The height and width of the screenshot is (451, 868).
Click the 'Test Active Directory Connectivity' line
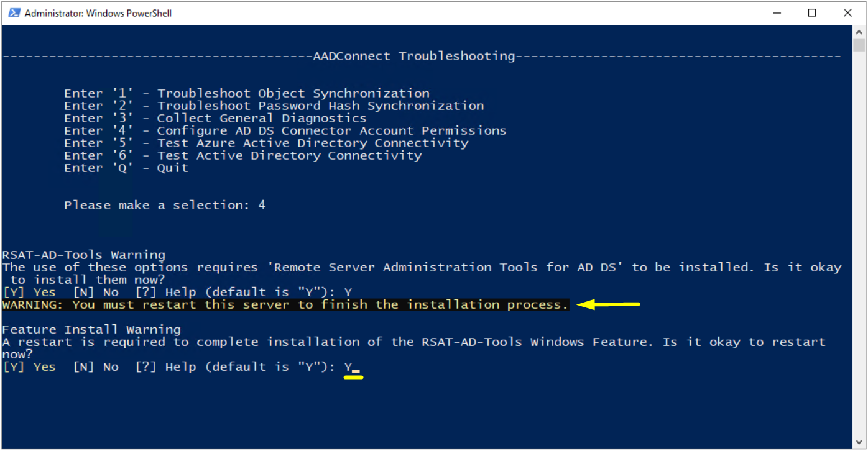click(243, 156)
